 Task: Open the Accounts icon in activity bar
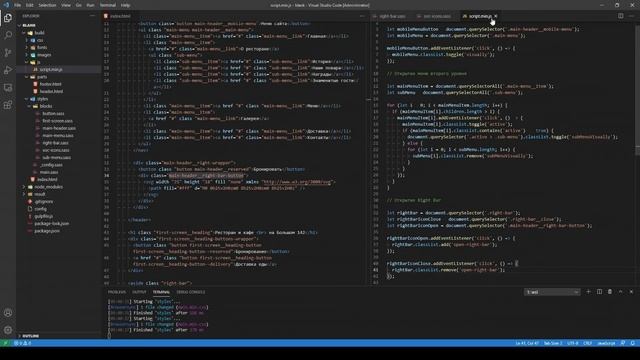[8, 313]
